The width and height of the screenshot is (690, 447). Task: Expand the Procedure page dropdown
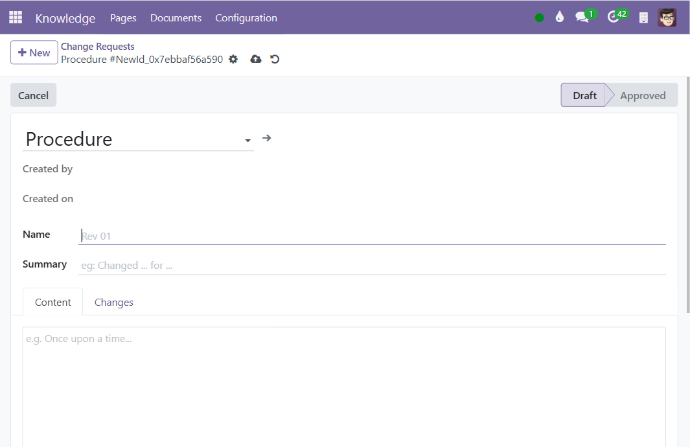click(x=247, y=141)
